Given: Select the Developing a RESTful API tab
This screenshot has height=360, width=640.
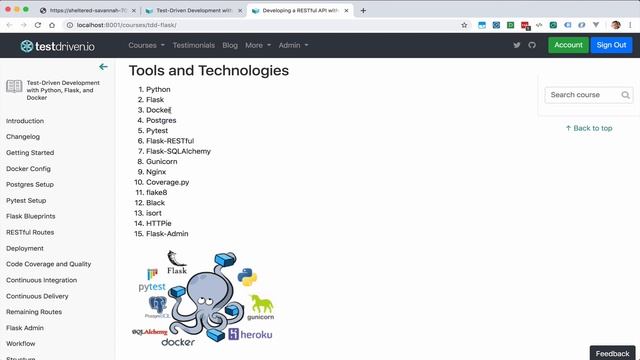Looking at the screenshot, I should click(x=300, y=11).
